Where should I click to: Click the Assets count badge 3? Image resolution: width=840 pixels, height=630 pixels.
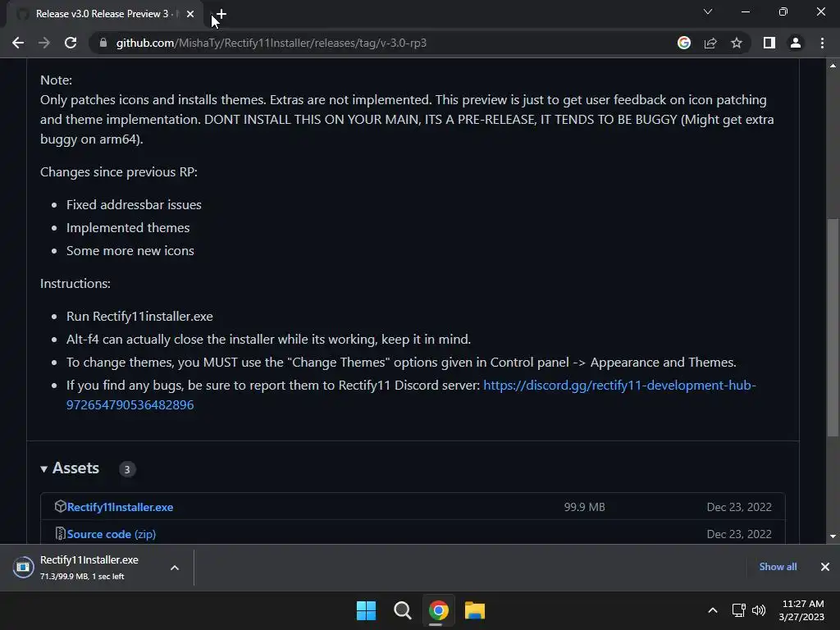tap(127, 469)
